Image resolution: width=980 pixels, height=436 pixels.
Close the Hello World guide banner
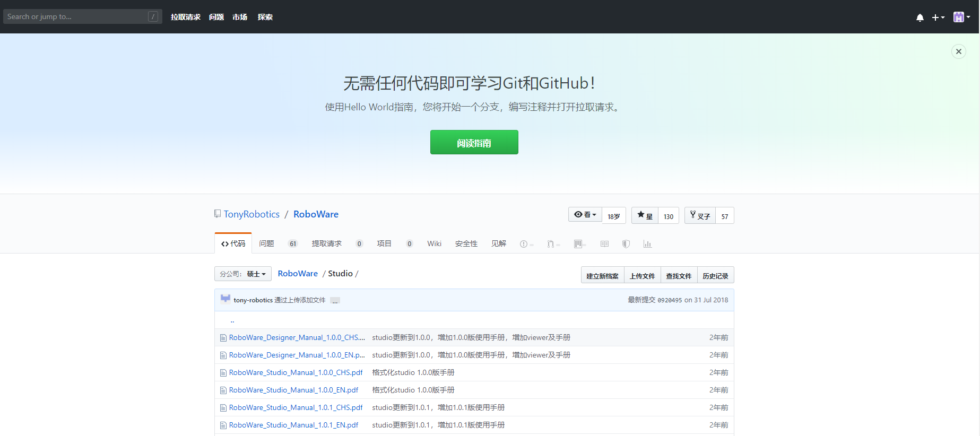959,51
